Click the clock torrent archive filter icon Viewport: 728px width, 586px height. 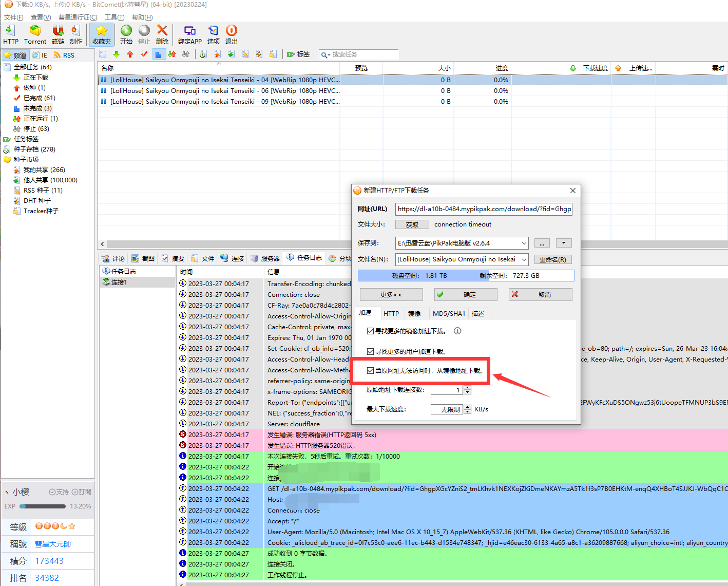click(x=203, y=54)
